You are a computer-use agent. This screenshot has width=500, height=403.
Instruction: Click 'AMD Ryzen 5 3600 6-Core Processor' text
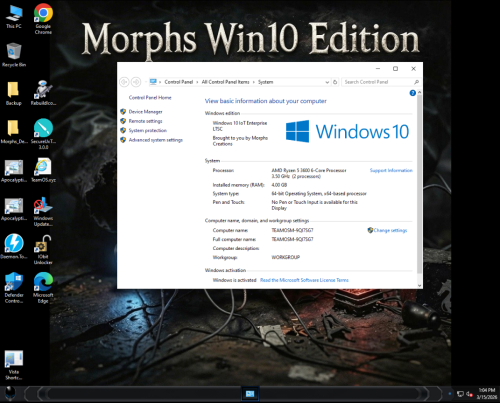coord(309,170)
